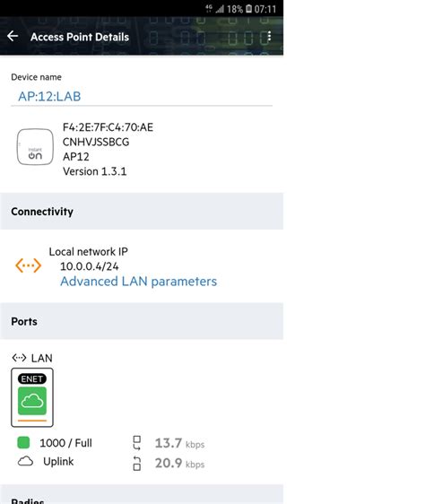Click the 20.9 kbps transfer rate icon
This screenshot has height=504, width=425.
point(137,463)
